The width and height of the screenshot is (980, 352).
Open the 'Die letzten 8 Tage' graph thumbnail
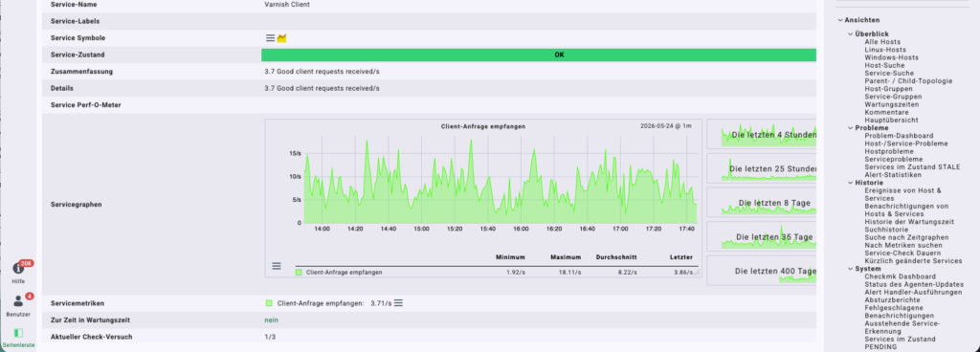(761, 203)
